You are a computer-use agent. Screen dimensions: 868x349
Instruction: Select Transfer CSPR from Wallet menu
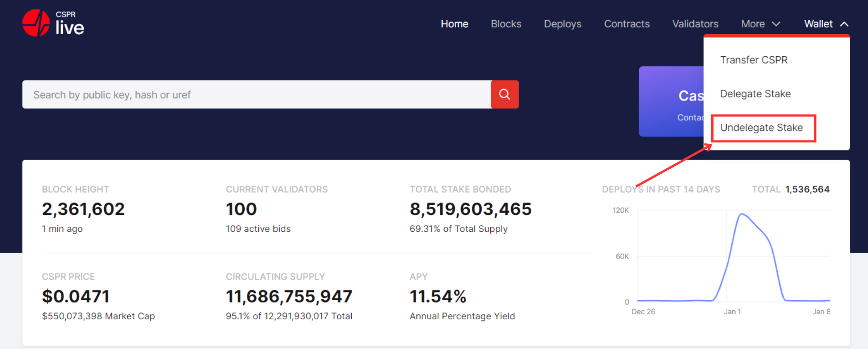click(x=754, y=60)
